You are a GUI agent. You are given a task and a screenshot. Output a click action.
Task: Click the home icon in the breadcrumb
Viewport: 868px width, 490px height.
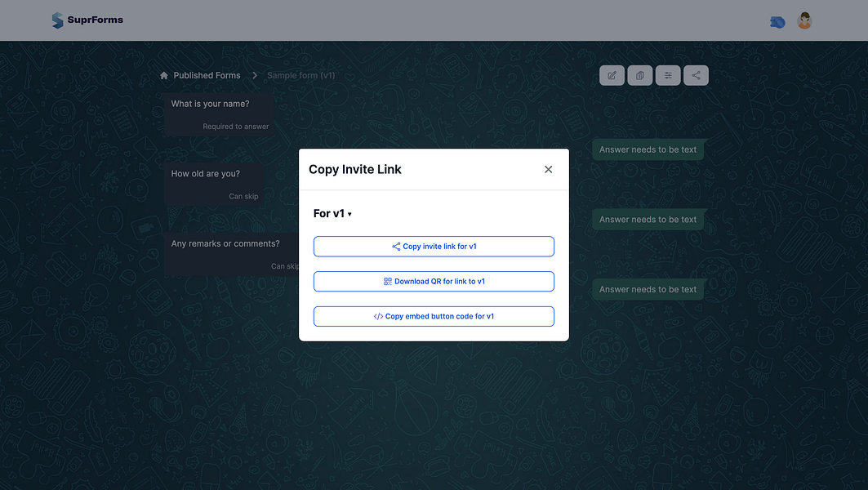tap(163, 75)
